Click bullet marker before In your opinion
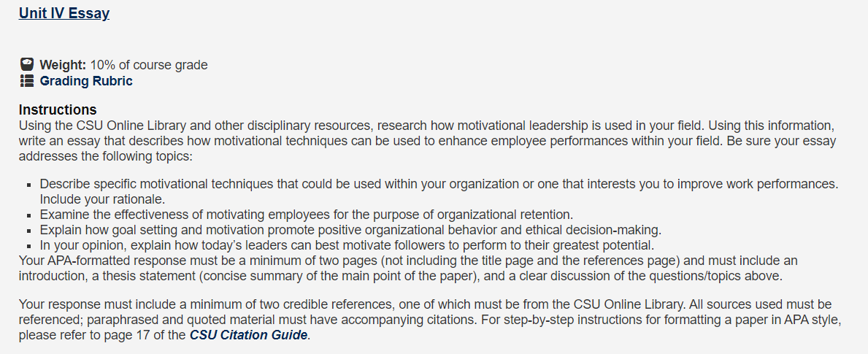This screenshot has width=868, height=354. [31, 245]
